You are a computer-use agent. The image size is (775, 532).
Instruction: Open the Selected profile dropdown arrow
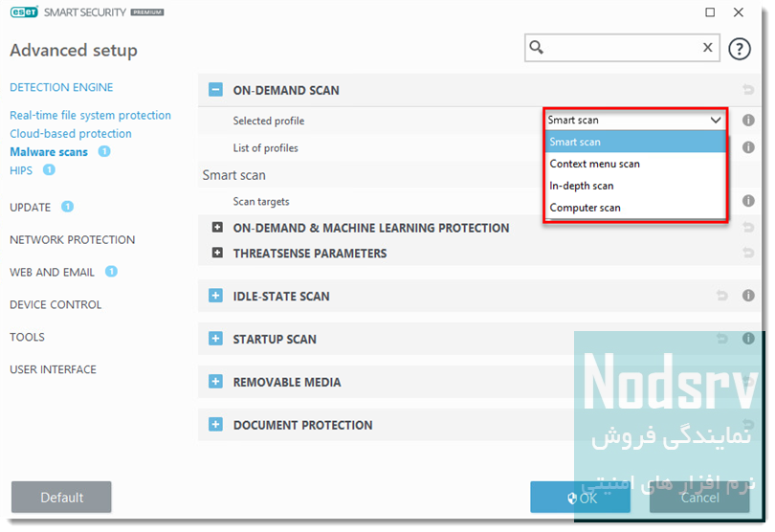(x=715, y=121)
